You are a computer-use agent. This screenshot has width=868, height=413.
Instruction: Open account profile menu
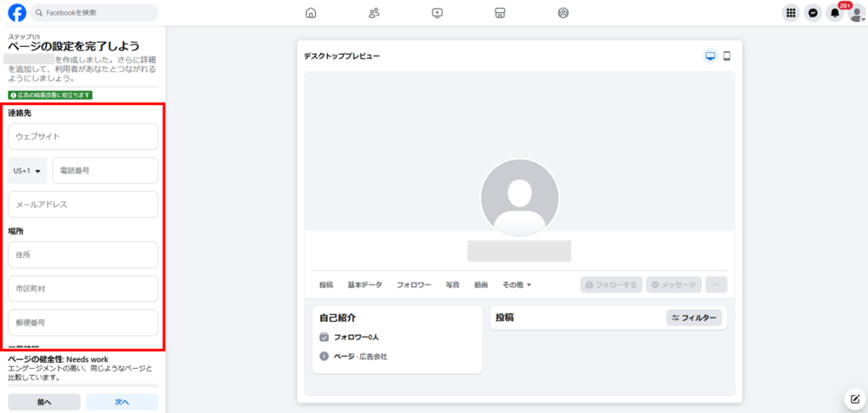pos(856,13)
